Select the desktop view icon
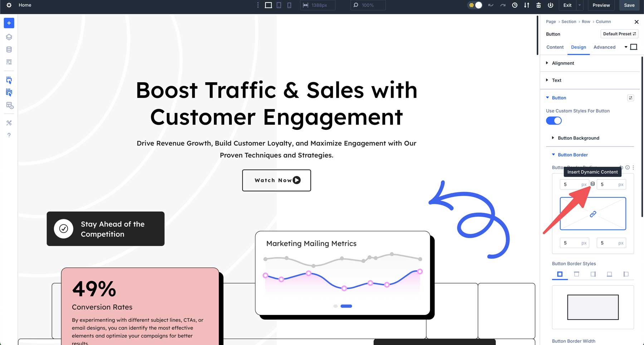This screenshot has height=345, width=644. [x=268, y=5]
